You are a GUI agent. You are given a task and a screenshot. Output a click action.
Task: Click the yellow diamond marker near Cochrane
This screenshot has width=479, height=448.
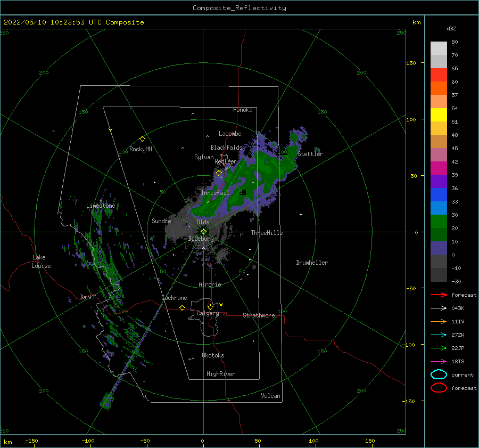pos(183,307)
